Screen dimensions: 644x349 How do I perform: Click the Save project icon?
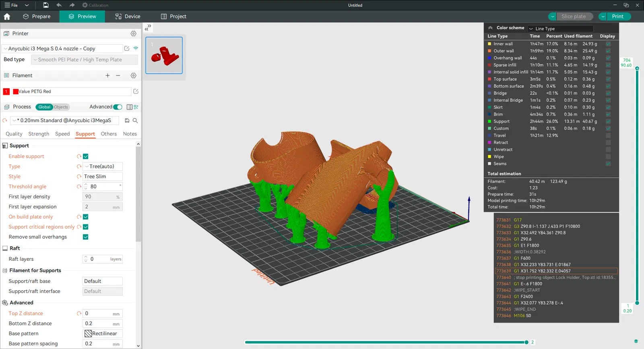[x=46, y=5]
